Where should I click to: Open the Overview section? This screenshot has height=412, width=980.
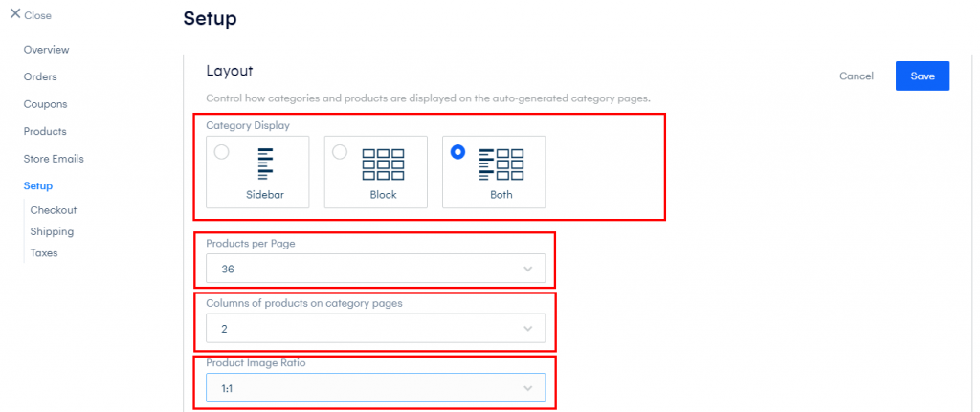tap(46, 50)
